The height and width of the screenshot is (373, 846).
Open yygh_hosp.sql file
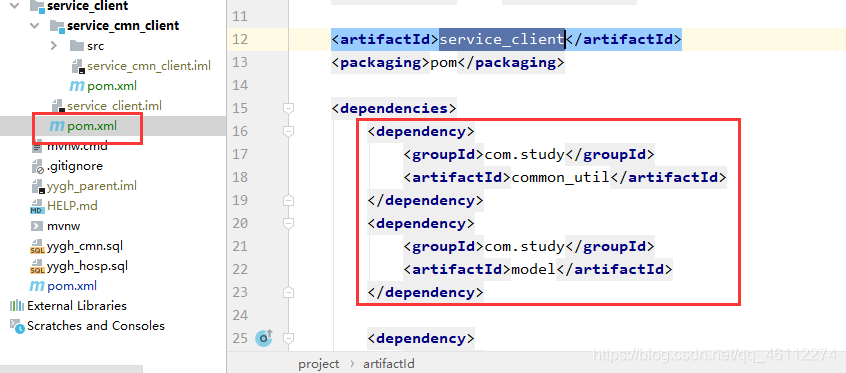click(x=87, y=266)
